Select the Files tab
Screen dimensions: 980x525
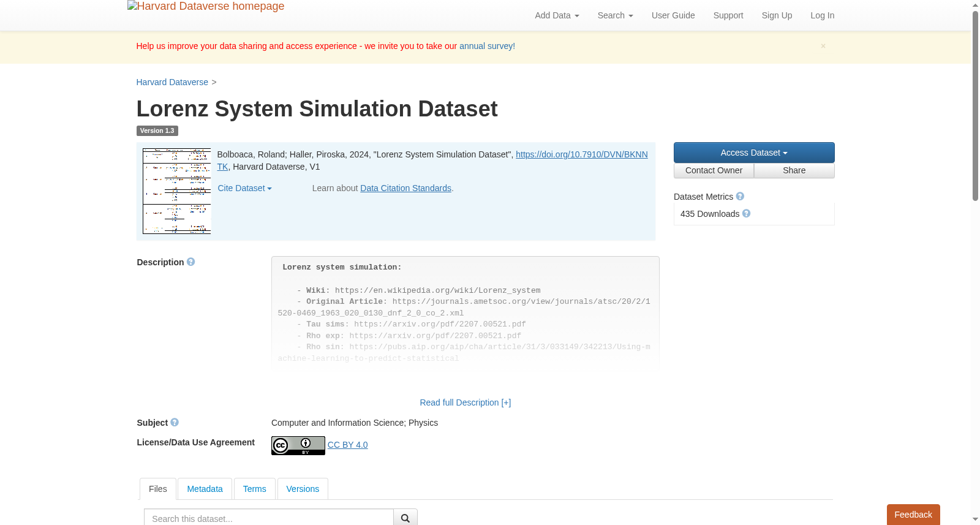[158, 489]
